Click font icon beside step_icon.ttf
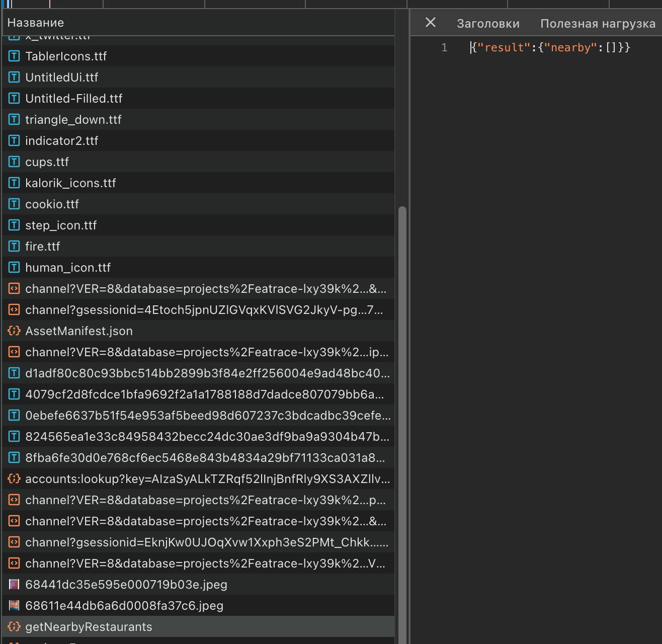 click(x=14, y=225)
